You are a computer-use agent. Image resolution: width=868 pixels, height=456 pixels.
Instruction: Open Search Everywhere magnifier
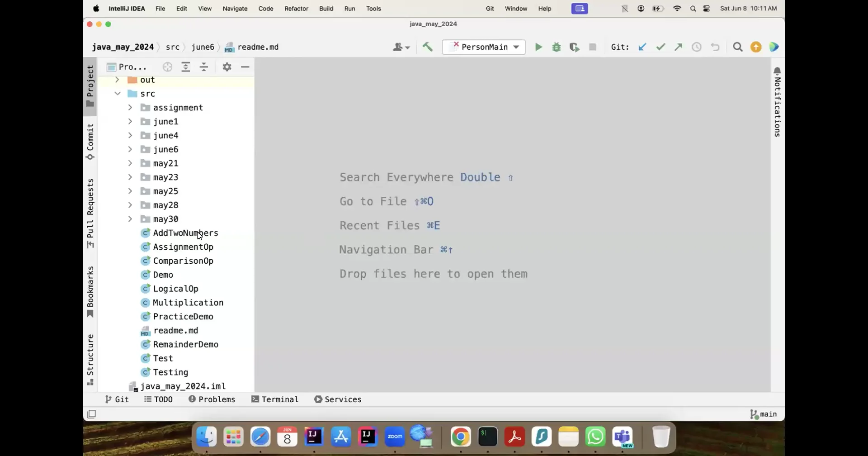tap(738, 47)
